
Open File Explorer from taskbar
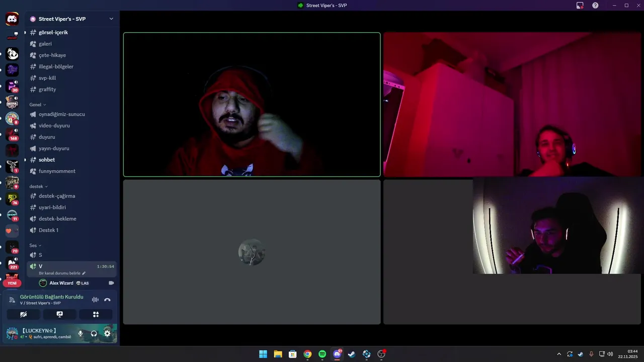[x=278, y=354]
